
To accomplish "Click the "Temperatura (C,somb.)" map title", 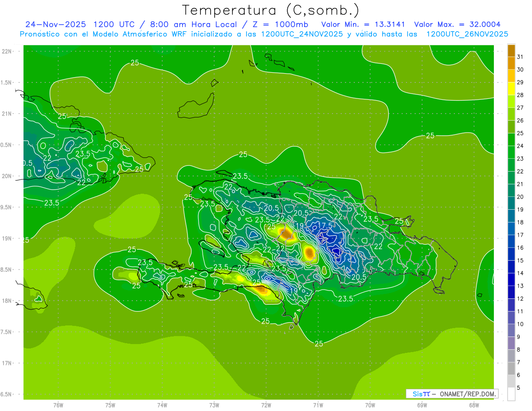I will (x=271, y=10).
